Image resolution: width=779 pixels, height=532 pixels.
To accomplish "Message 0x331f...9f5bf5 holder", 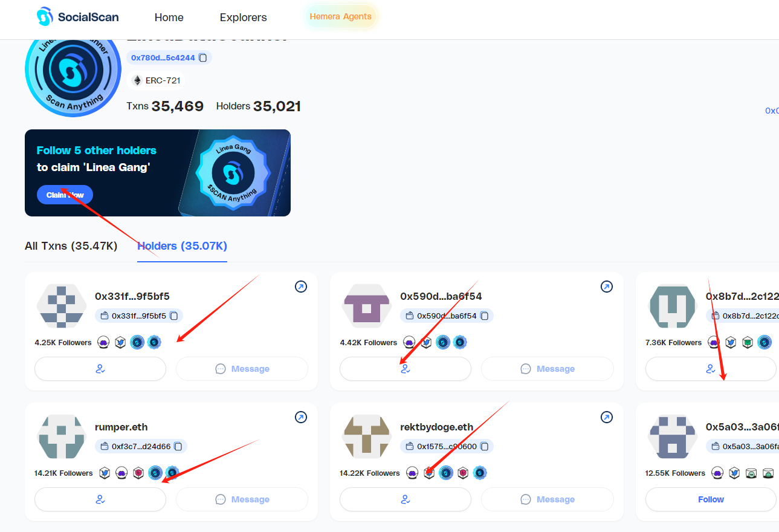I will pyautogui.click(x=242, y=369).
